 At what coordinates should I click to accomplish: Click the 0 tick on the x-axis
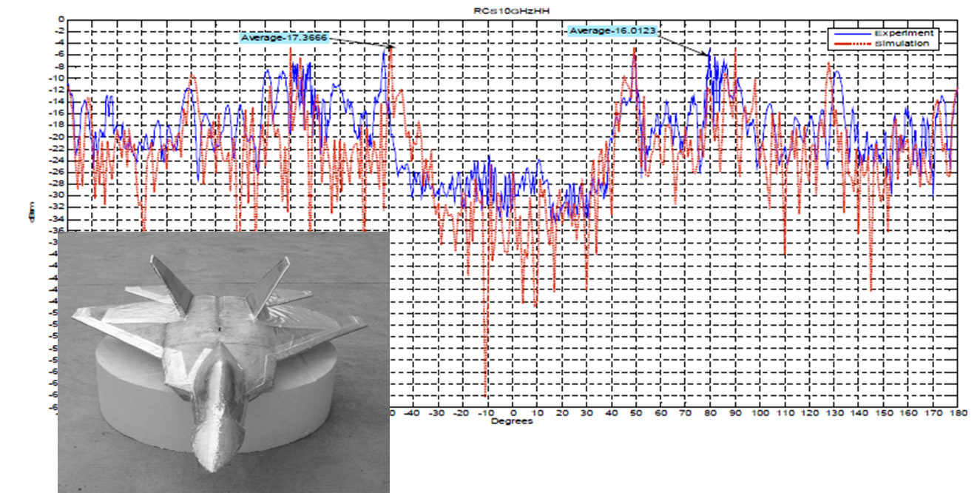513,413
